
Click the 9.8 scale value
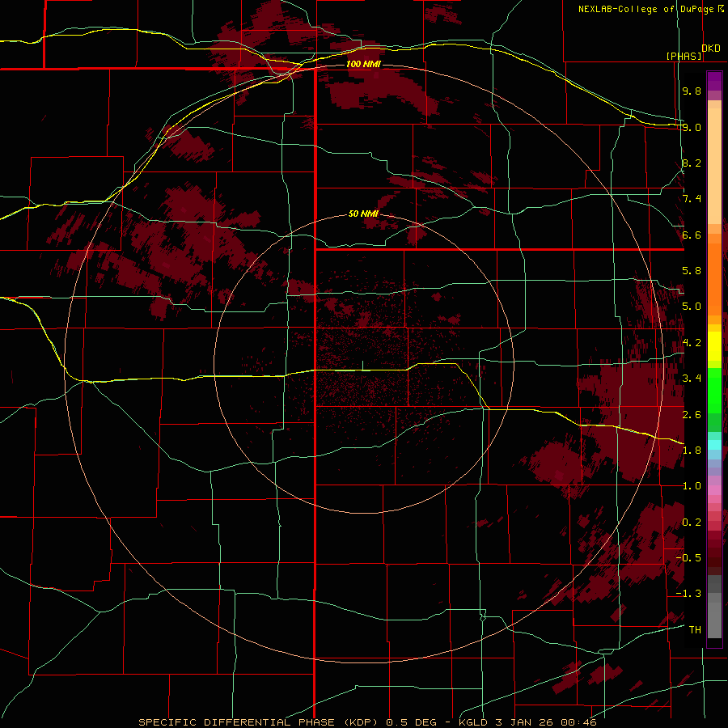(x=692, y=91)
